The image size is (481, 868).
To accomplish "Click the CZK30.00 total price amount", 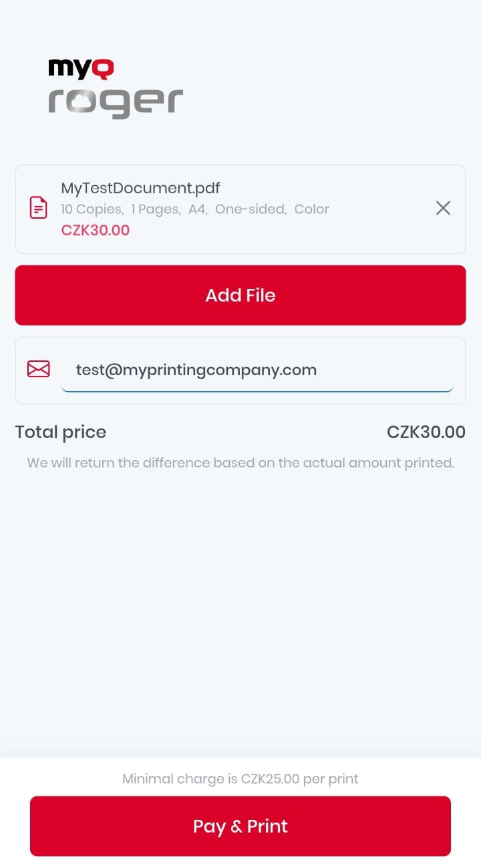I will coord(426,431).
